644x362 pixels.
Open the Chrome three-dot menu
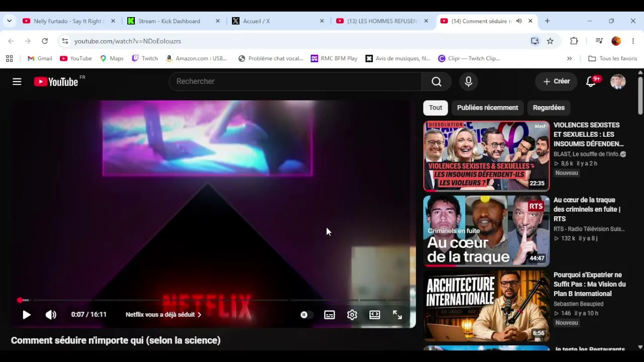tap(633, 41)
